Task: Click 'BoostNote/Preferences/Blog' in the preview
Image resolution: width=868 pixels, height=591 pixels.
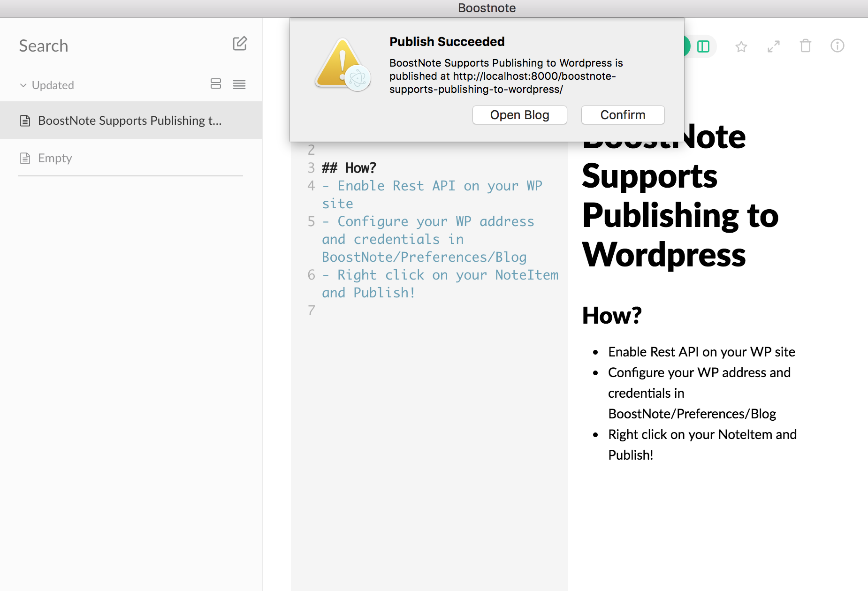Action: coord(692,414)
